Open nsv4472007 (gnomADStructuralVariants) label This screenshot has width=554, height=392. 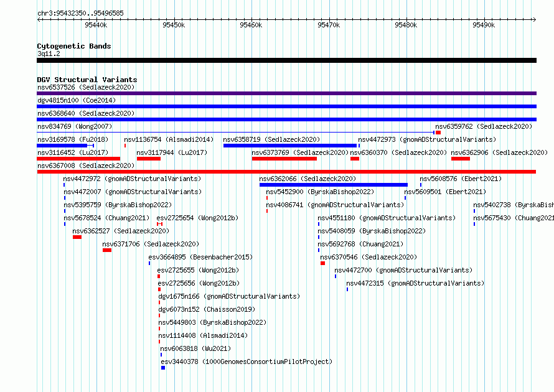click(133, 192)
